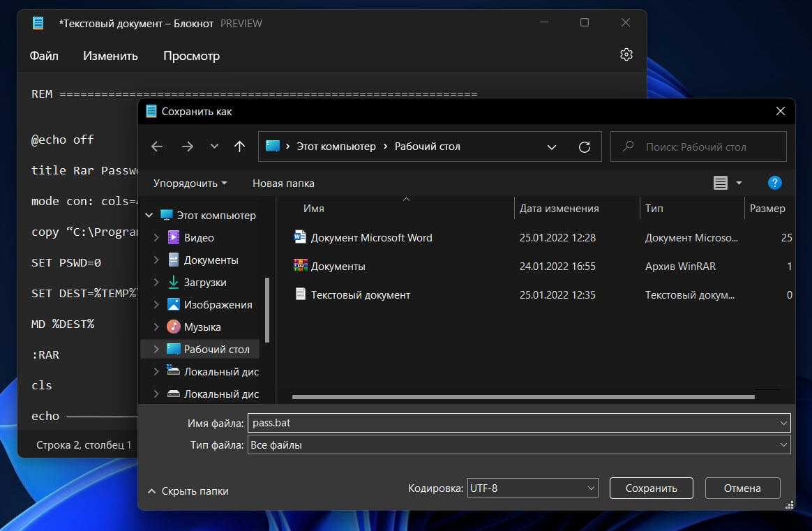Select the WinRAR archive Документы icon
Screen dimensions: 812x531
tap(300, 266)
